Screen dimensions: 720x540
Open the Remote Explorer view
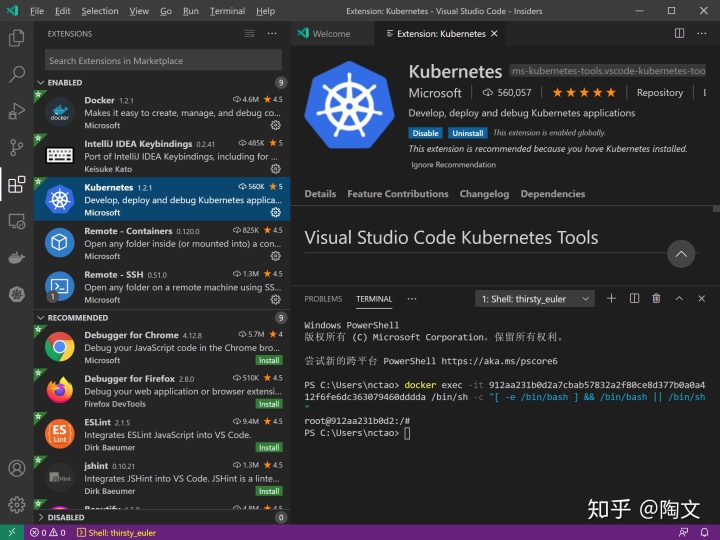pyautogui.click(x=17, y=221)
